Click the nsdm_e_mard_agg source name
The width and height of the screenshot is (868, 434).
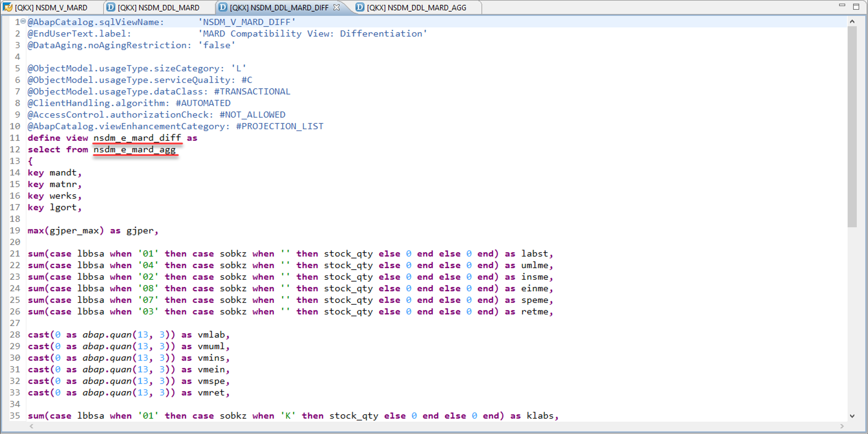(135, 149)
